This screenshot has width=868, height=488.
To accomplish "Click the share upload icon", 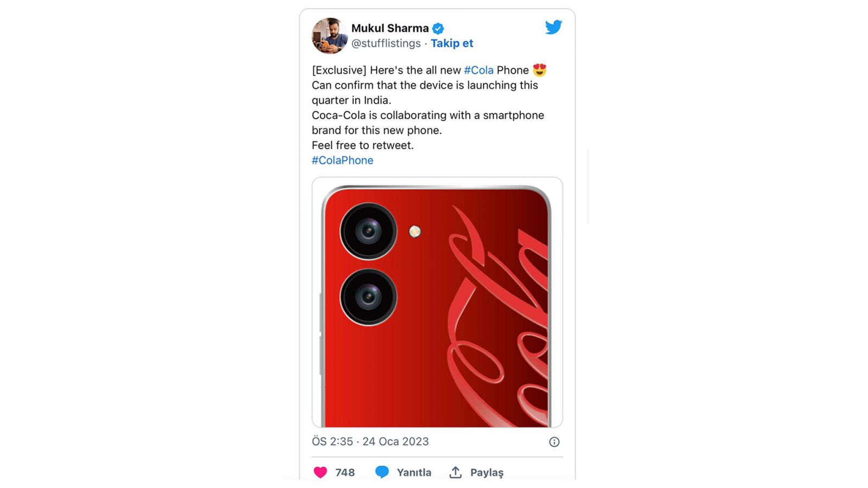I will point(456,472).
